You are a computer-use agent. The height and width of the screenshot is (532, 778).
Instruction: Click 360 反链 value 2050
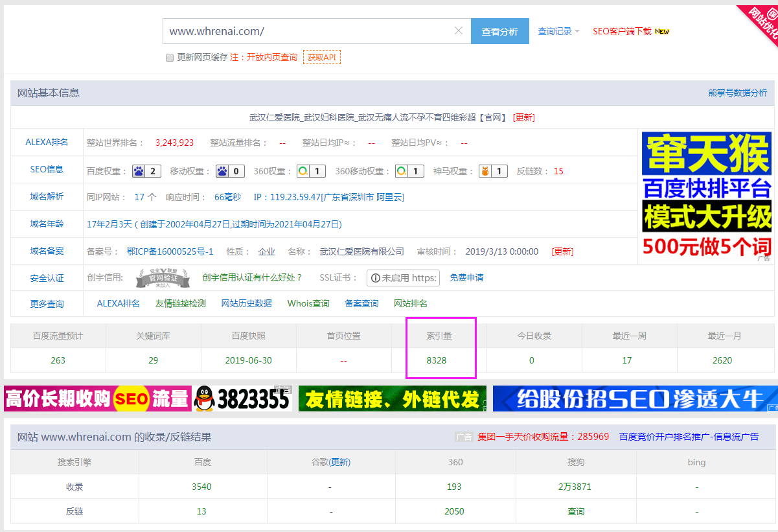coord(454,511)
